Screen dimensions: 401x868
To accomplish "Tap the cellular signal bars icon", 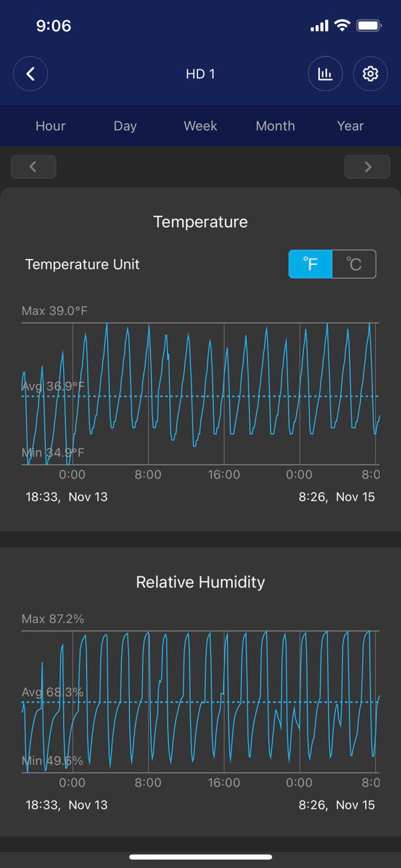I will click(319, 26).
